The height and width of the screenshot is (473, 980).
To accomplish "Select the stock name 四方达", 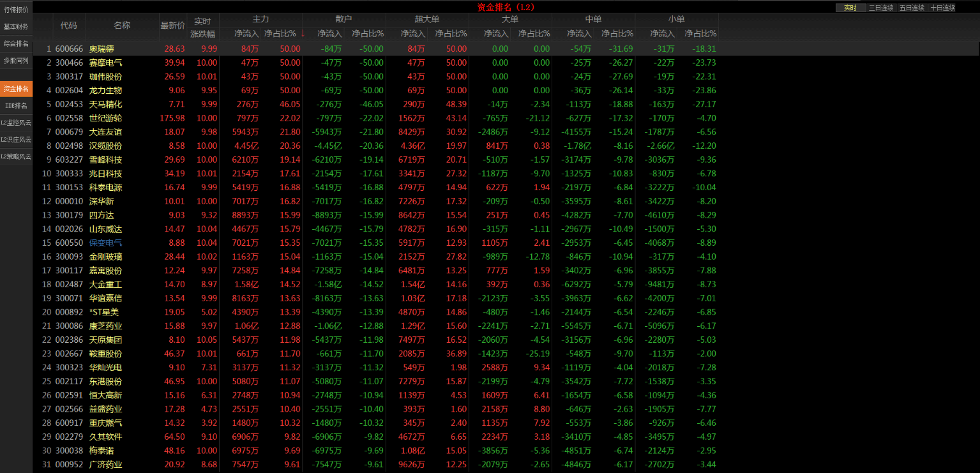I will [x=102, y=215].
